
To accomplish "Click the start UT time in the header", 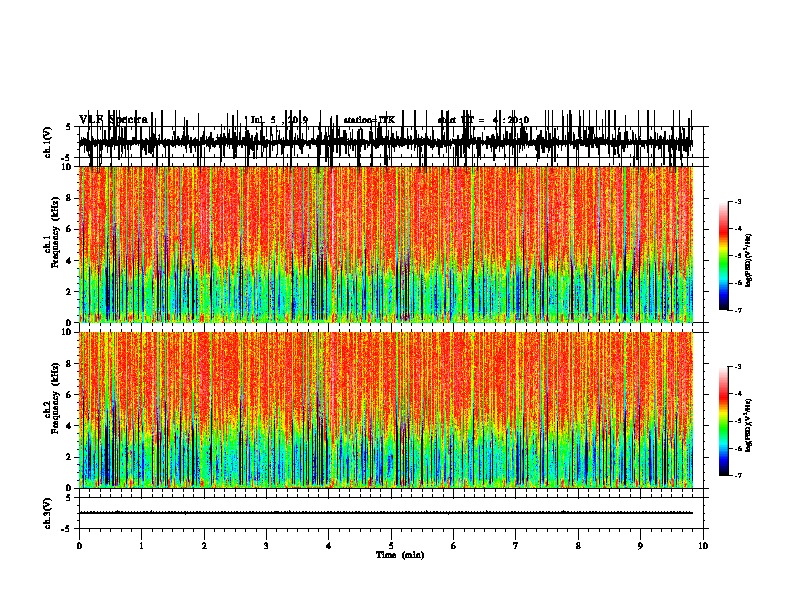I will coord(483,120).
